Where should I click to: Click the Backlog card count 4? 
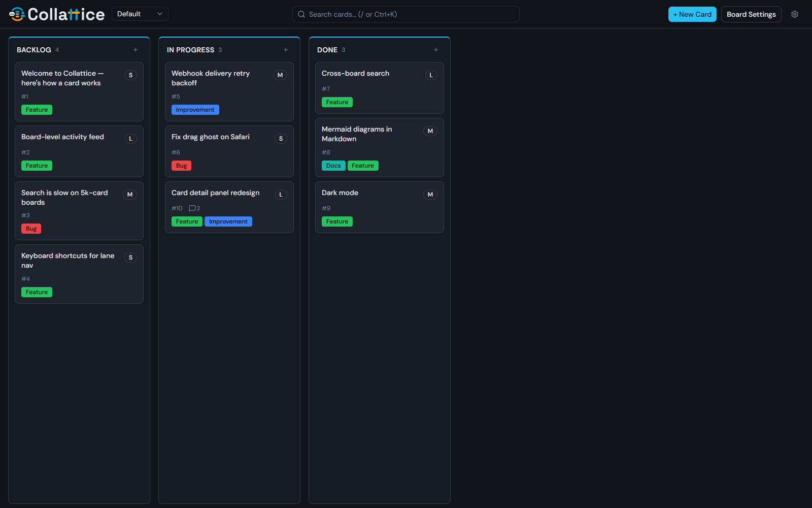point(57,50)
